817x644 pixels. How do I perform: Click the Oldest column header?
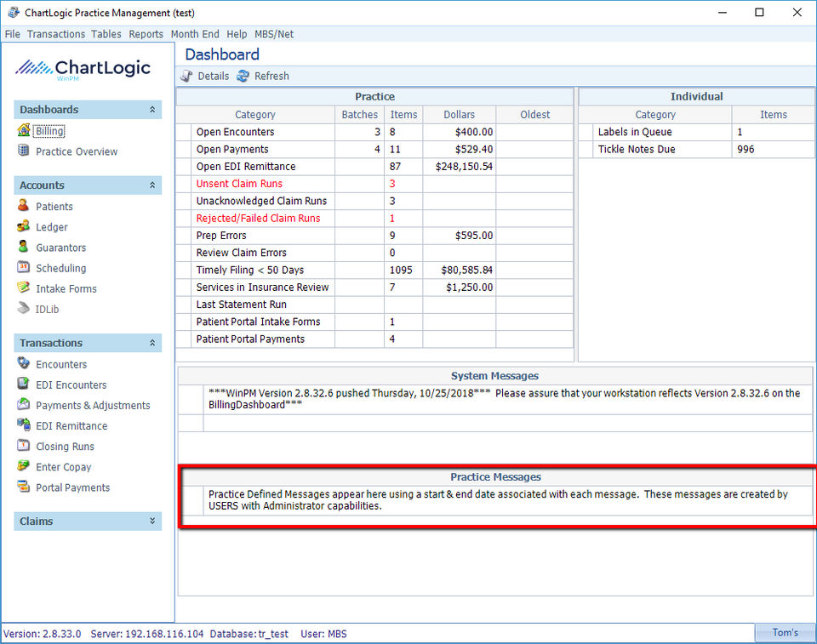pos(534,115)
